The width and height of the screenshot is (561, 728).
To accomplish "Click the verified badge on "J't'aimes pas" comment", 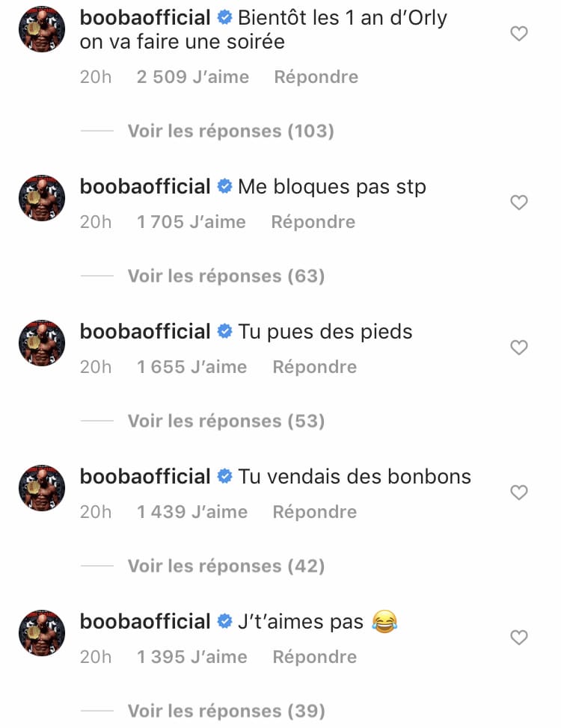I will 224,622.
